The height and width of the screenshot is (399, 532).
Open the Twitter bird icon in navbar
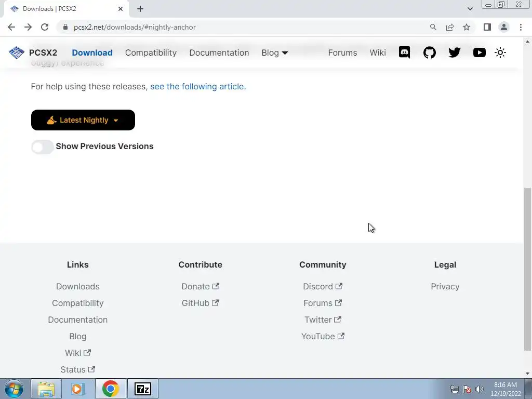454,52
